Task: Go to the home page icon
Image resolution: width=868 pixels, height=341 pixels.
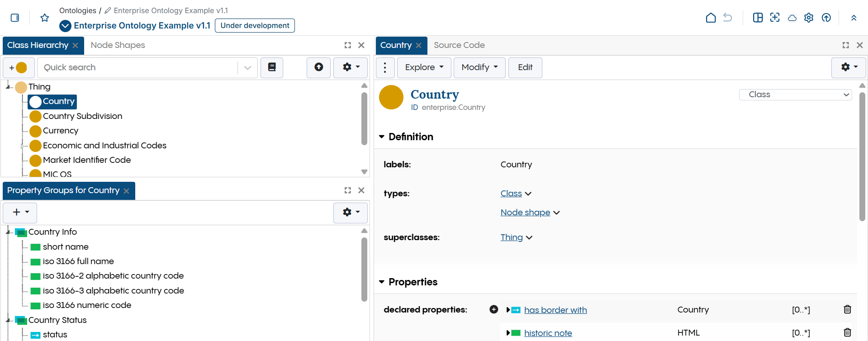Action: tap(711, 18)
